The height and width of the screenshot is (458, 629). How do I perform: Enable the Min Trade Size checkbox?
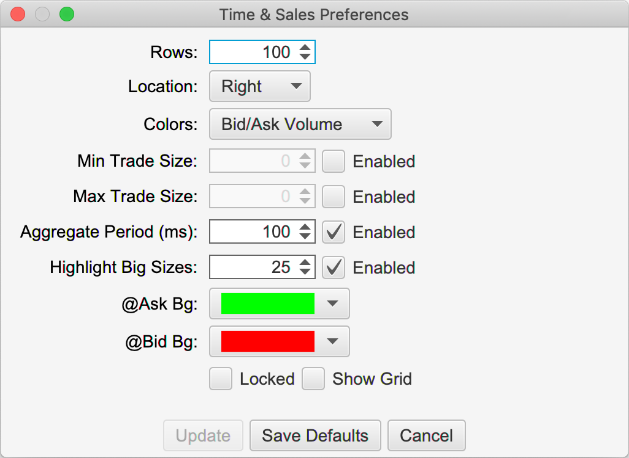coord(334,161)
